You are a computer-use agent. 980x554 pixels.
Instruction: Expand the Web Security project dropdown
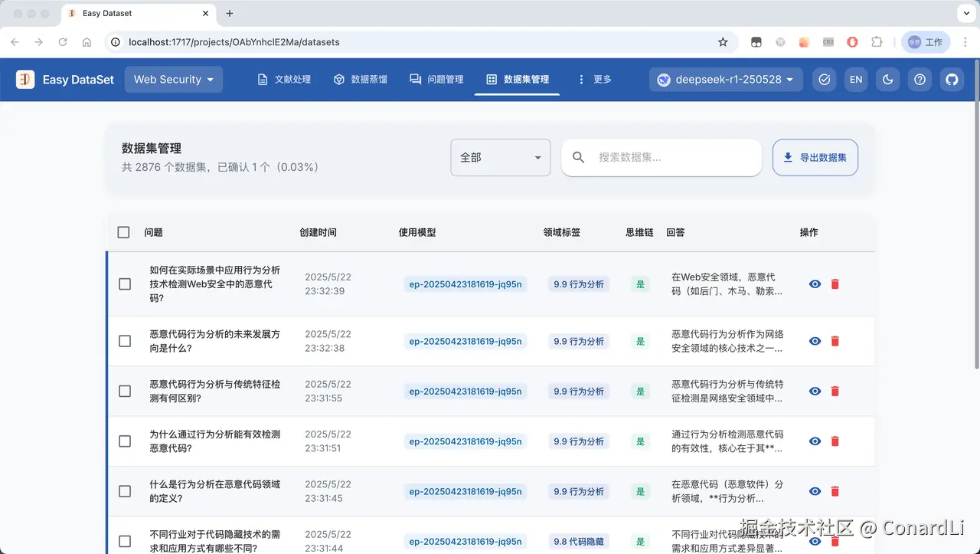tap(174, 80)
